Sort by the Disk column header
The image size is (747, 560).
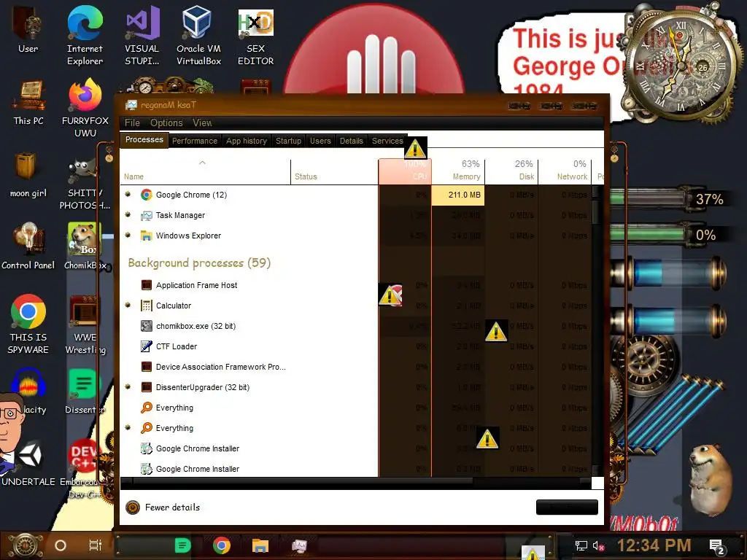[x=511, y=172]
